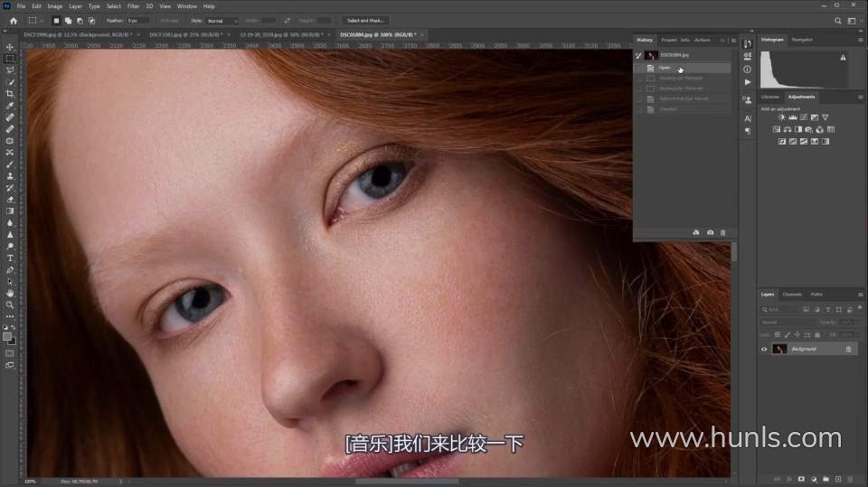This screenshot has width=868, height=487.
Task: Select the Open history state
Action: coord(683,68)
